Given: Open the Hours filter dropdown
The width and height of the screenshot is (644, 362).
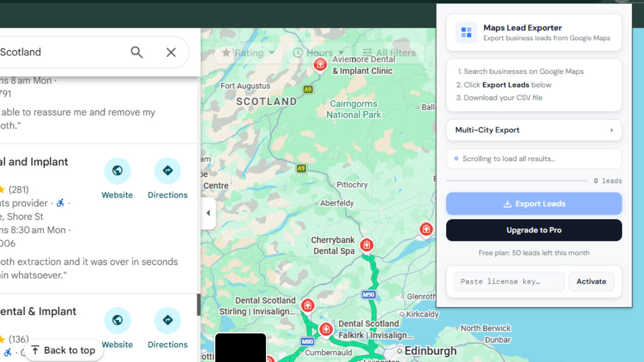Looking at the screenshot, I should (x=318, y=53).
